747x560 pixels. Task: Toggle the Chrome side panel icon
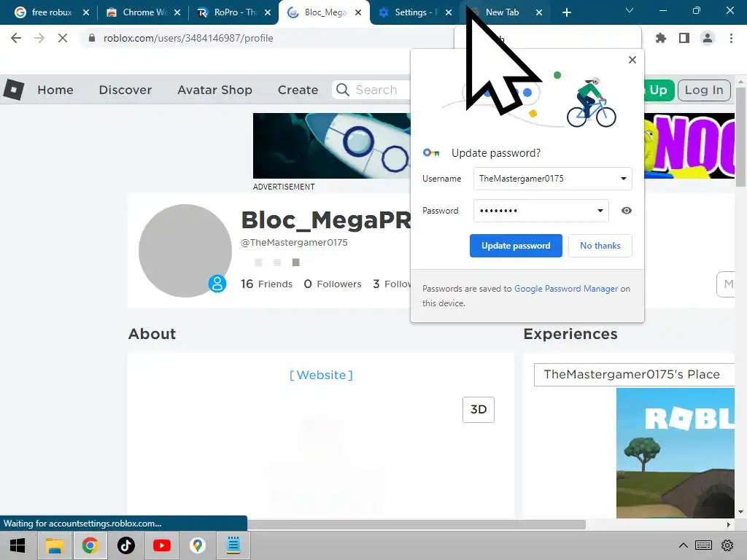pos(684,38)
